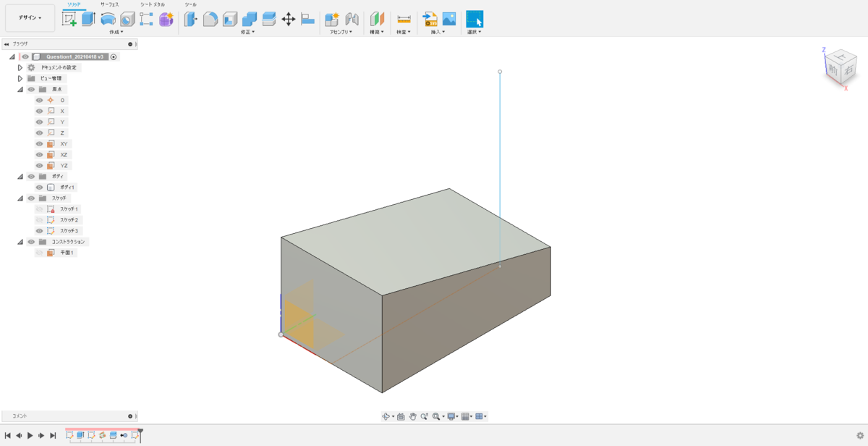Open アセンブリ dropdown menu
This screenshot has width=868, height=446.
(x=341, y=32)
